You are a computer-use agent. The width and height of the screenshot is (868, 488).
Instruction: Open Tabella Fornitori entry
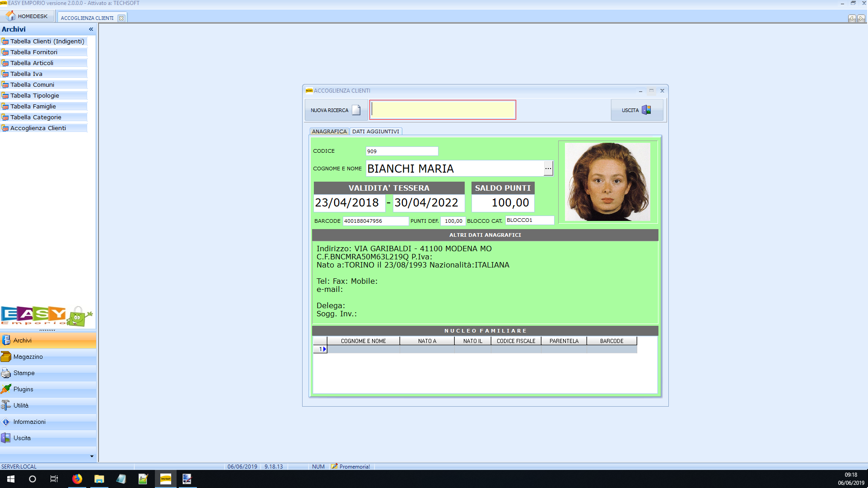coord(44,52)
